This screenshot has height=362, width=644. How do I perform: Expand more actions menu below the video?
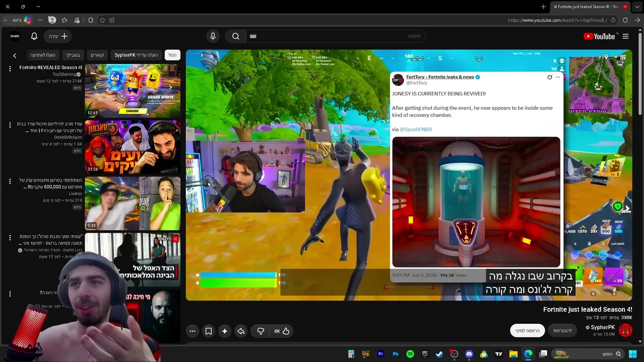click(192, 331)
